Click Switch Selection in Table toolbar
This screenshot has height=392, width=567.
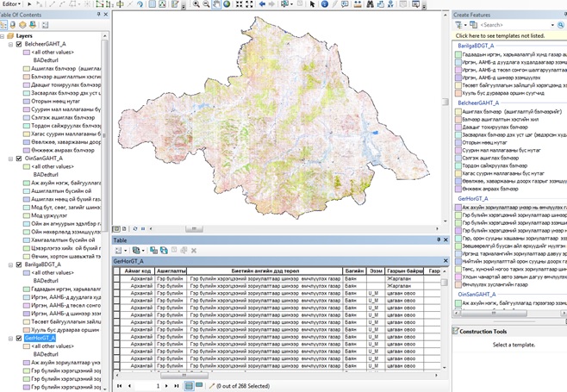164,250
